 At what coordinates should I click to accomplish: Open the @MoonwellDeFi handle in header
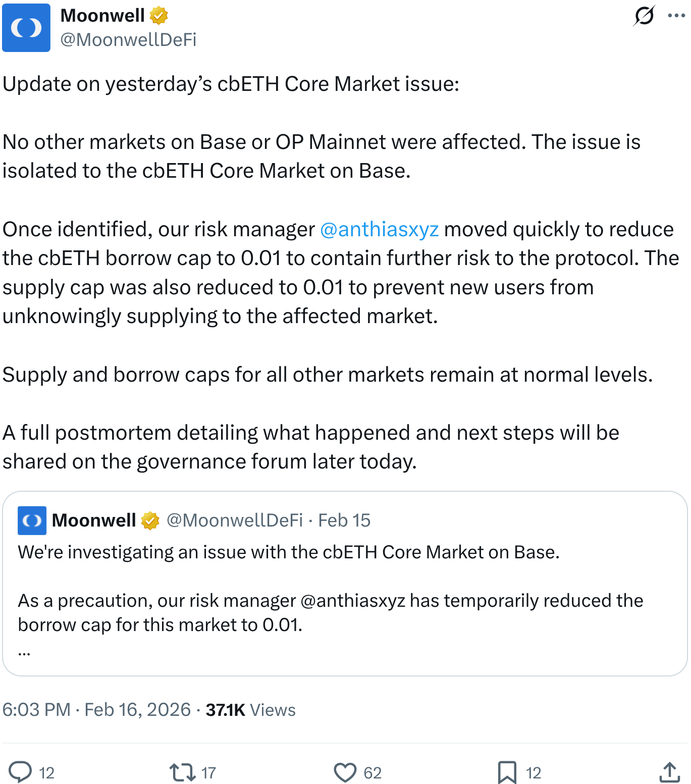pos(128,39)
